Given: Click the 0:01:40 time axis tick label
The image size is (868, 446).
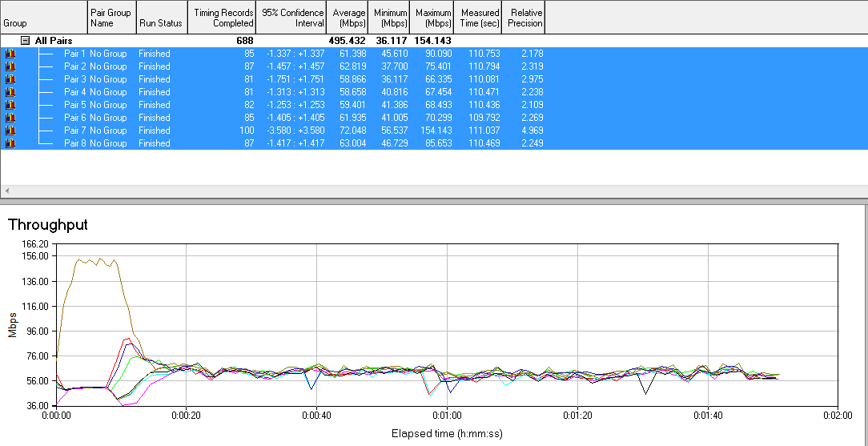Looking at the screenshot, I should tap(708, 415).
